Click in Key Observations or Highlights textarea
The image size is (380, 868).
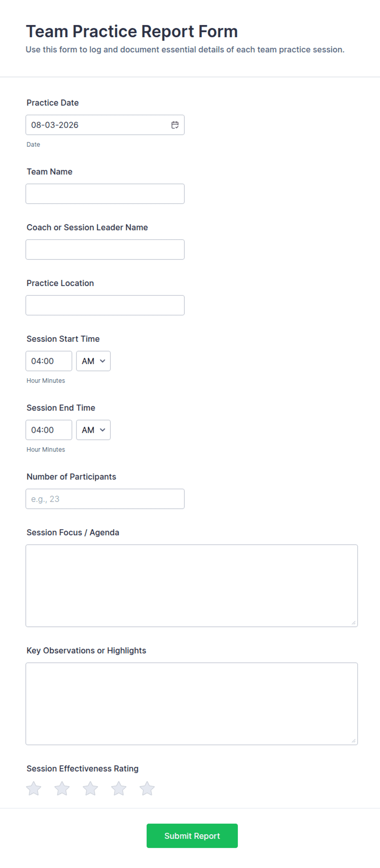tap(192, 704)
